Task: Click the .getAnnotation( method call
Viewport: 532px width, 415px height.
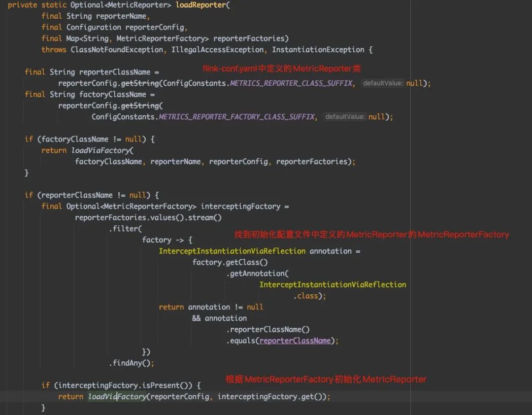Action: (x=257, y=274)
